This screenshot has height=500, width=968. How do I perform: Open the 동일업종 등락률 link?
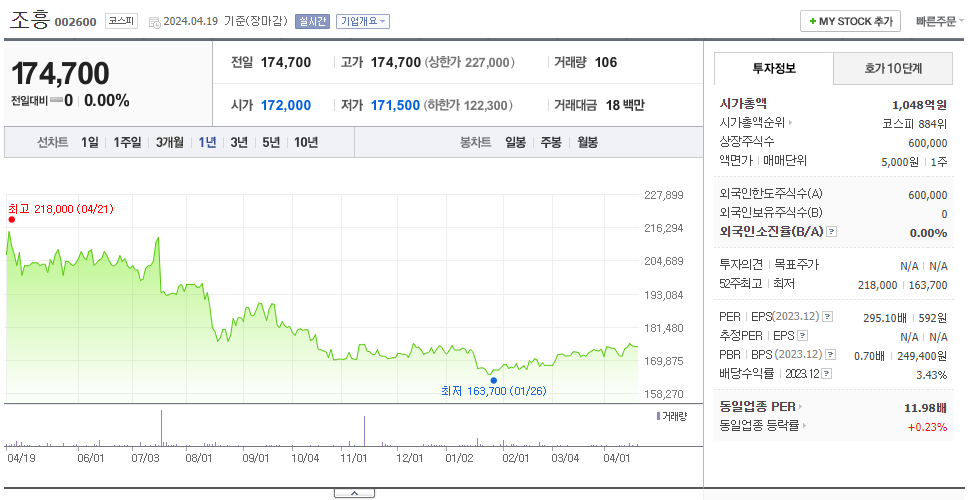[763, 425]
